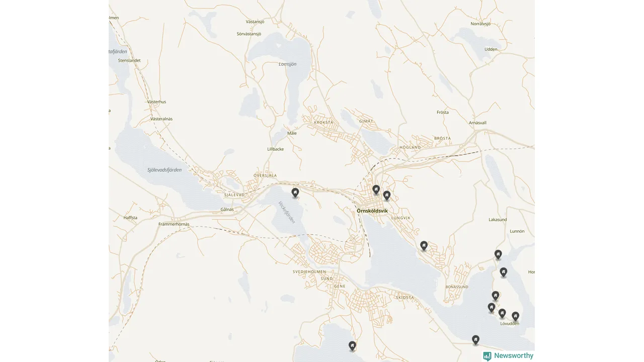Click house marker on Veckefjärden's north shore
644x362 pixels.
(x=295, y=193)
